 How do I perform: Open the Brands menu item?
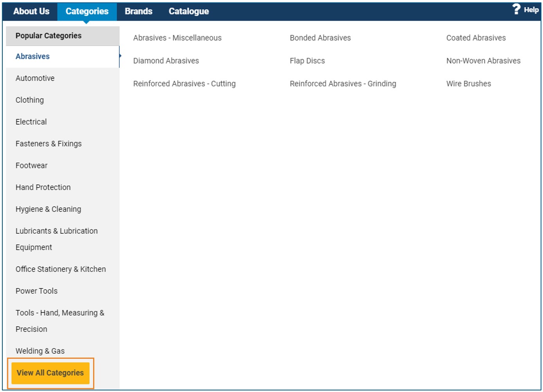[138, 11]
